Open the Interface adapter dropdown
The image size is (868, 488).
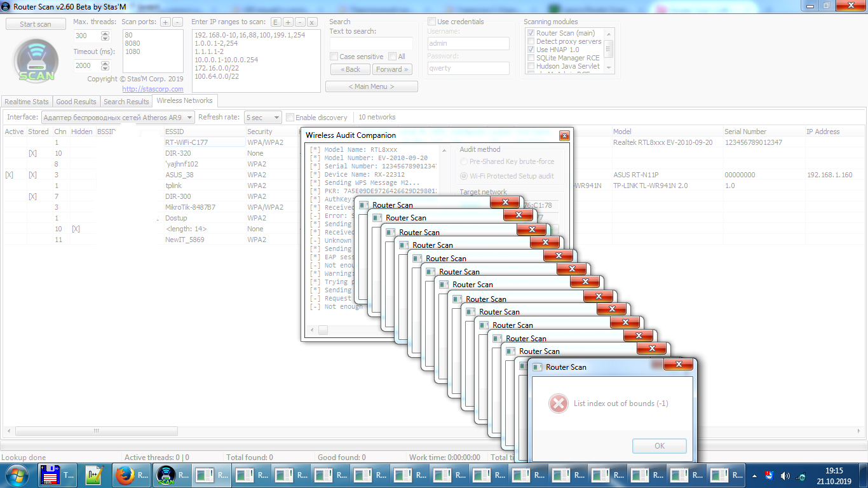189,118
